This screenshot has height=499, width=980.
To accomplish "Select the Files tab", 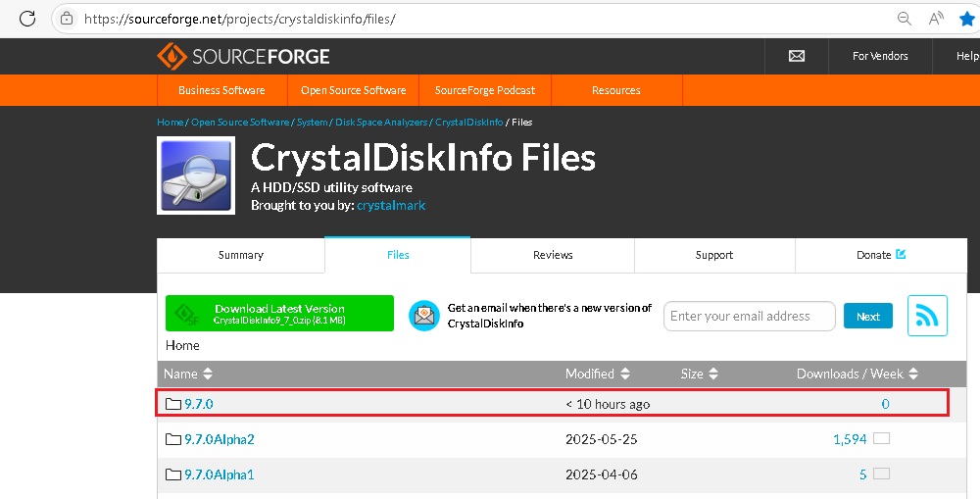I will click(398, 255).
